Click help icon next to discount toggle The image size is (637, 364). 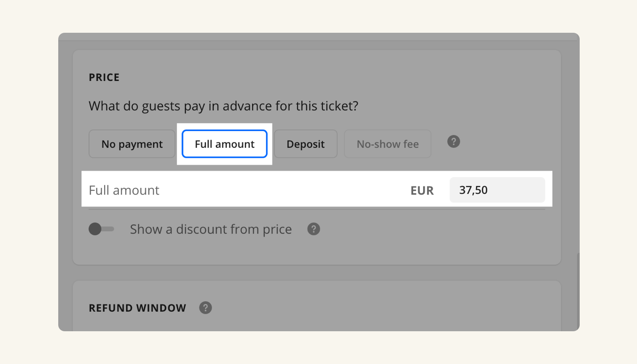click(313, 229)
